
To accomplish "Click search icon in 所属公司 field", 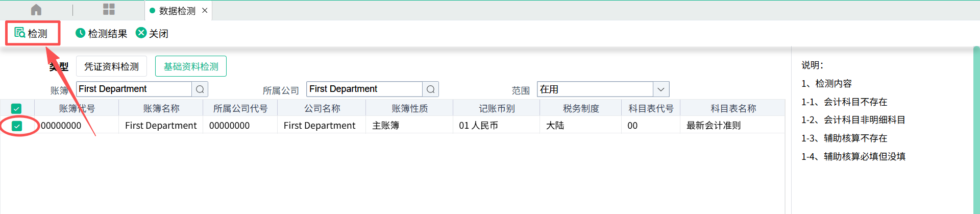I will [431, 89].
